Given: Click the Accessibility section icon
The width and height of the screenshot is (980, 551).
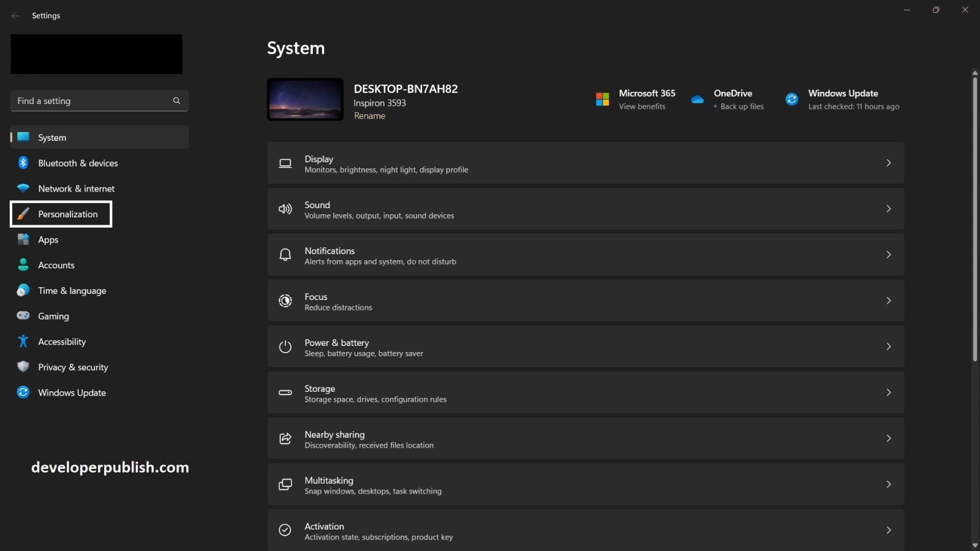Looking at the screenshot, I should (23, 341).
